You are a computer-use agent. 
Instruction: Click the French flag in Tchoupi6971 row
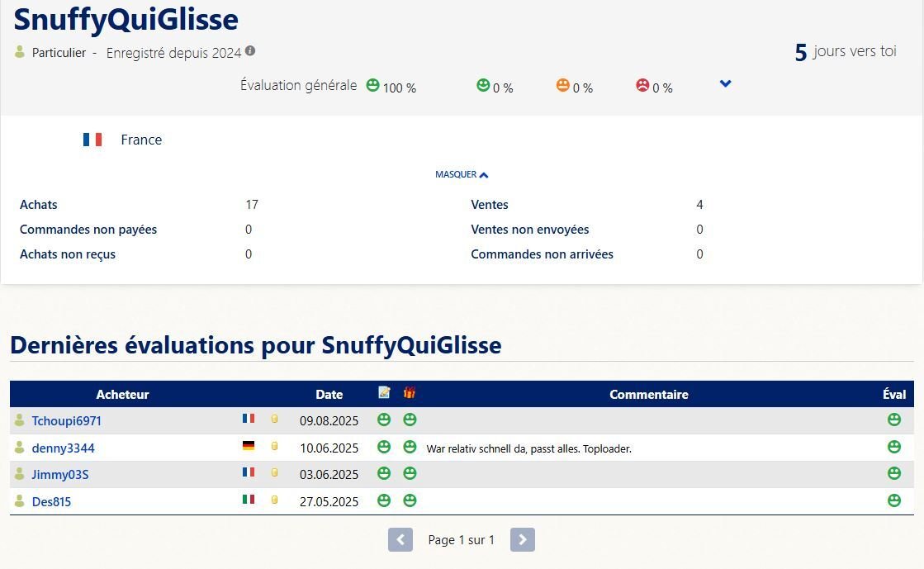click(249, 419)
